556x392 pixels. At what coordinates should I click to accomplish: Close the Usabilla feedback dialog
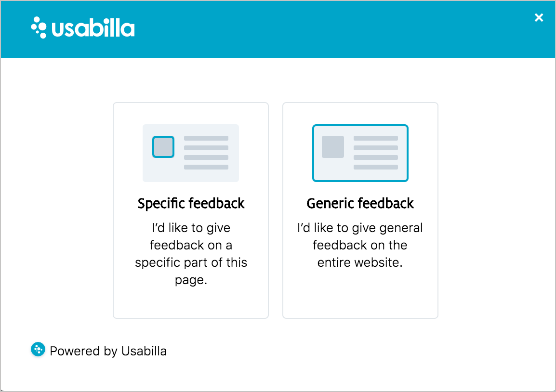pos(539,17)
